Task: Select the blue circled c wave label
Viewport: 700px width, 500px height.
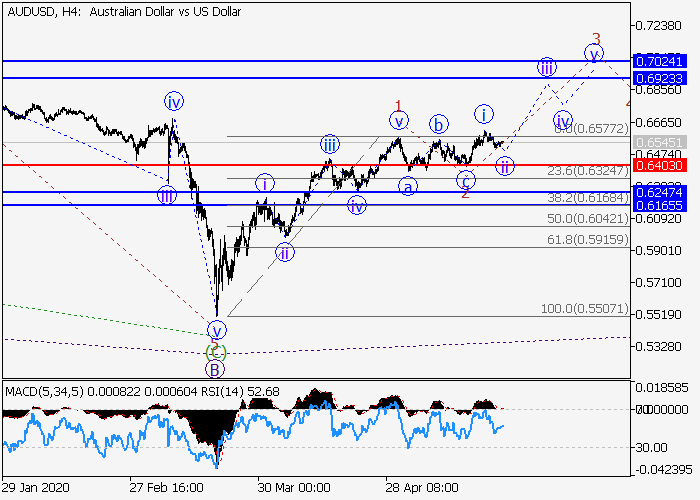Action: tap(466, 181)
